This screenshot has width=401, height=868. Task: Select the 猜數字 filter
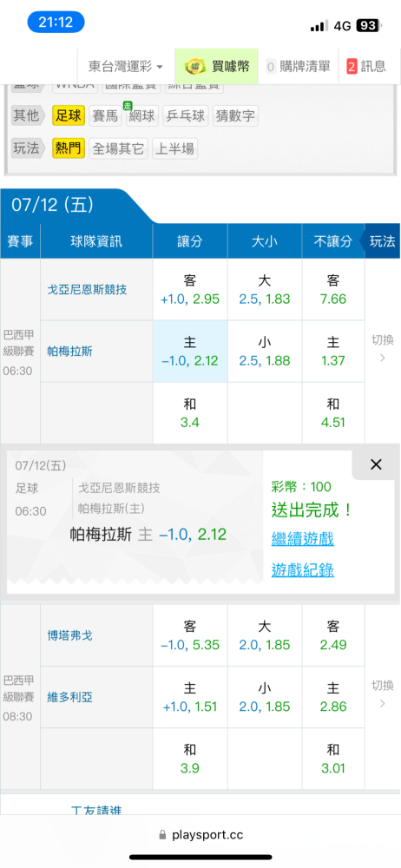click(235, 115)
